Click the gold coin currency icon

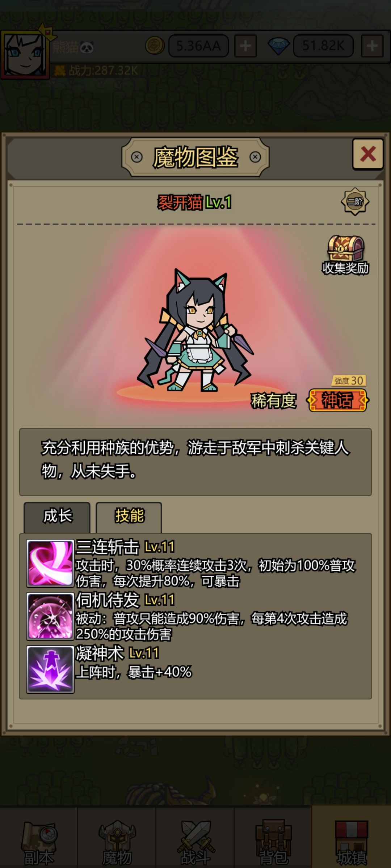pyautogui.click(x=155, y=46)
